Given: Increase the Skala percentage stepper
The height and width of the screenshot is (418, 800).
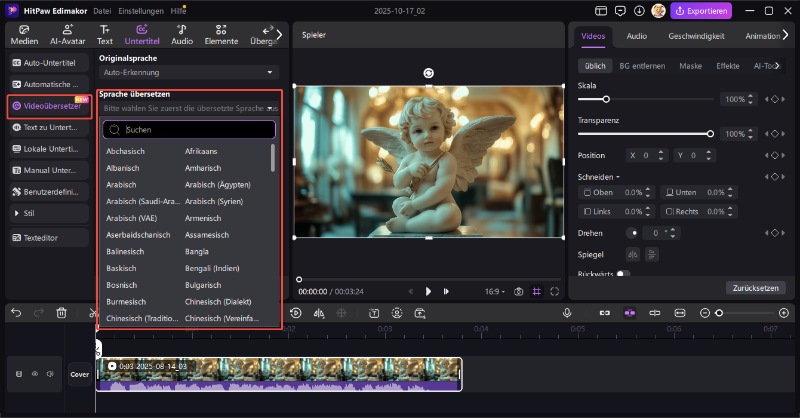Looking at the screenshot, I should click(751, 96).
